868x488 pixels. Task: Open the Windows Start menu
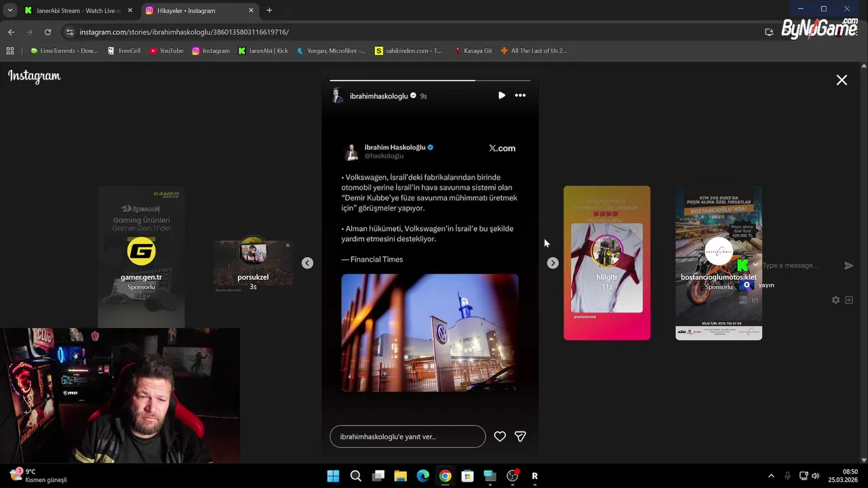(333, 476)
